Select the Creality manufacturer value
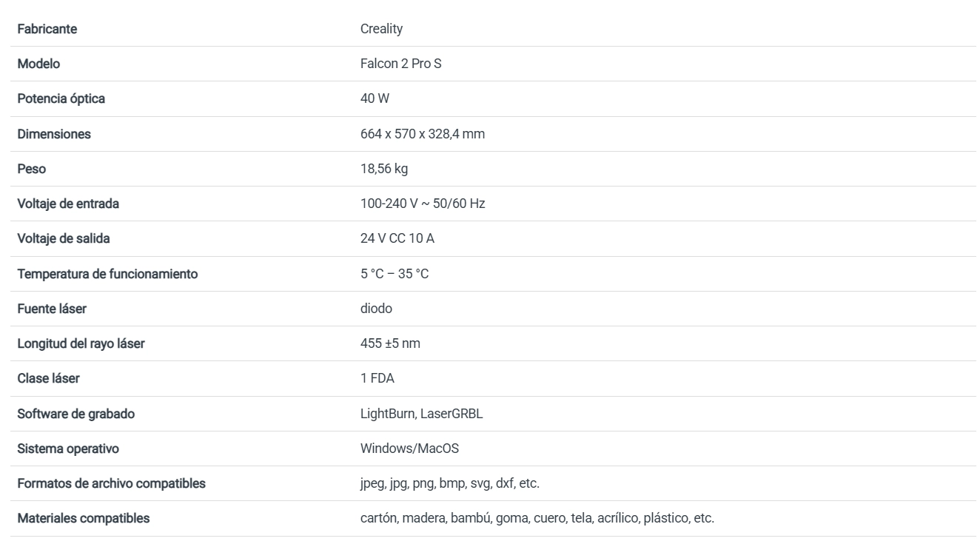 coord(381,29)
